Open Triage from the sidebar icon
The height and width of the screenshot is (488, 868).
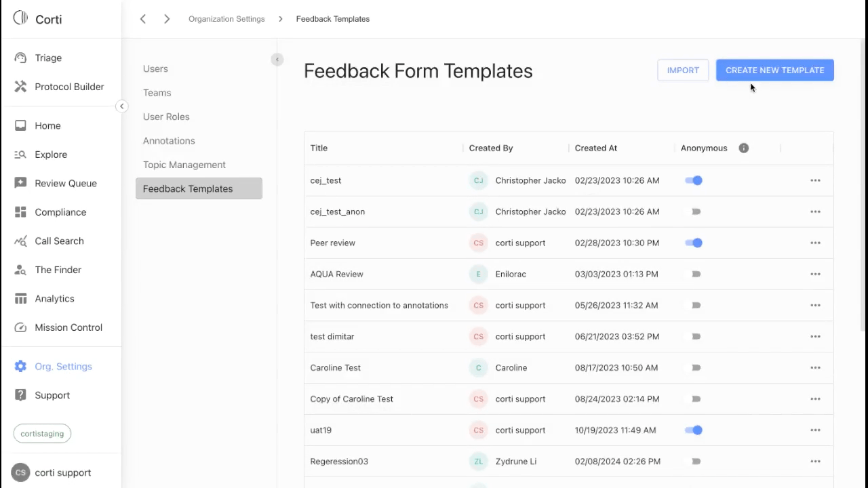(x=20, y=58)
